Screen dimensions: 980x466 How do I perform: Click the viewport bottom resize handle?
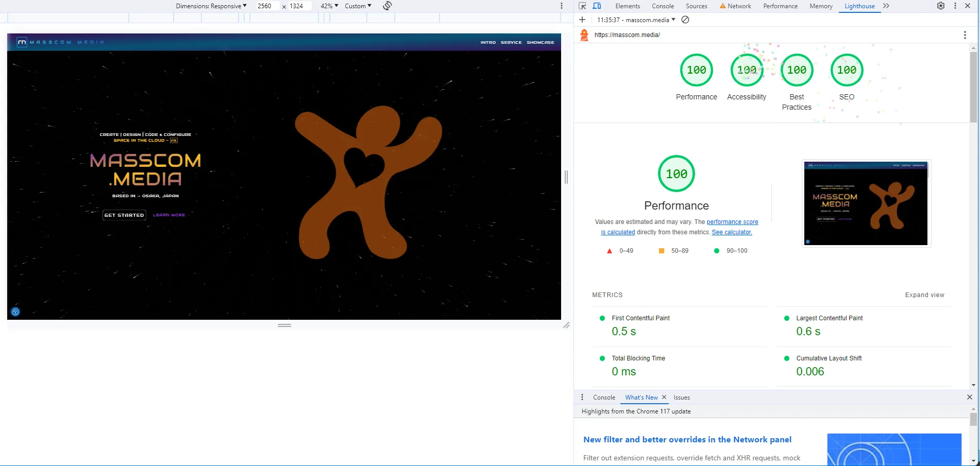[x=284, y=325]
